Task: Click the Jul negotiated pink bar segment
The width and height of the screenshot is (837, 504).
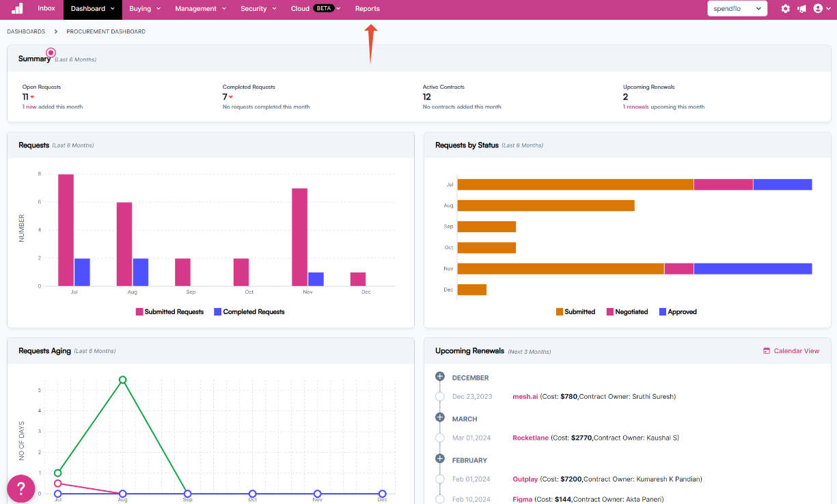Action: (x=724, y=184)
